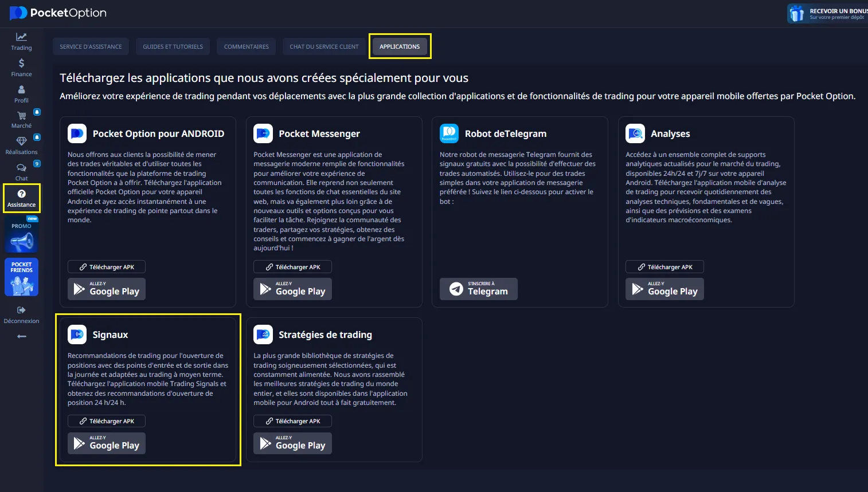Open Google Play for Analyses app

pos(664,289)
